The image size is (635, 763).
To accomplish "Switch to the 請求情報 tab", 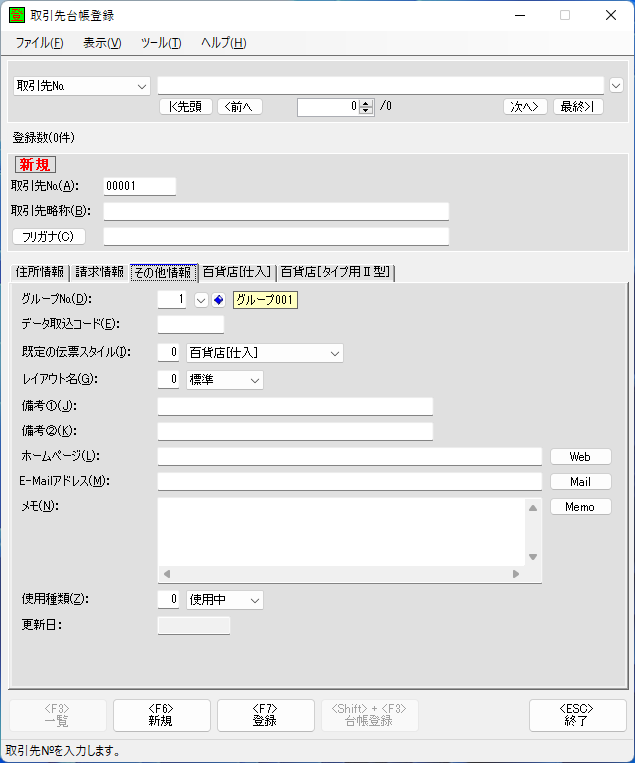I will coord(100,272).
